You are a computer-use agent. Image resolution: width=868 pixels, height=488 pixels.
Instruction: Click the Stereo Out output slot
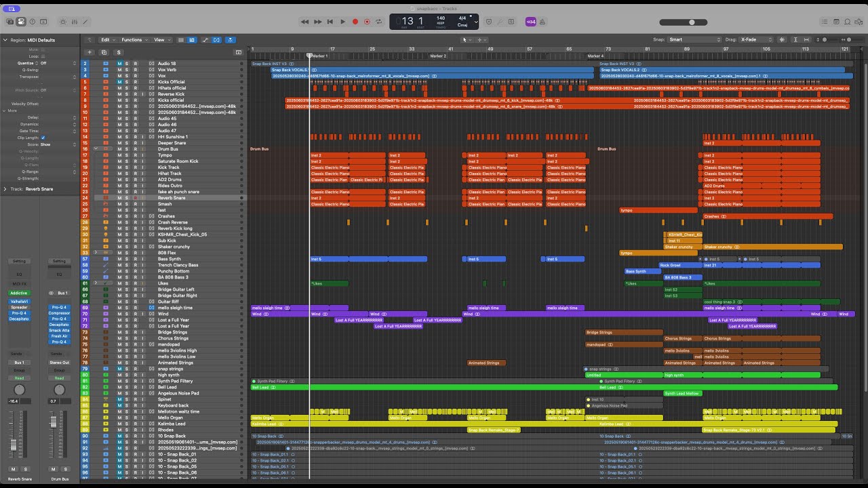tap(59, 363)
